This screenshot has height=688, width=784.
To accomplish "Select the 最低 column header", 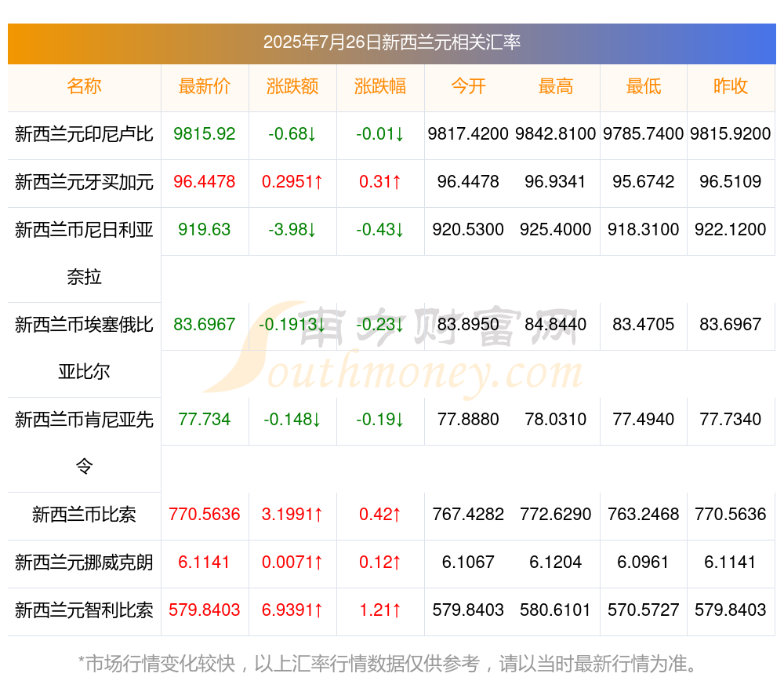I will [x=644, y=86].
